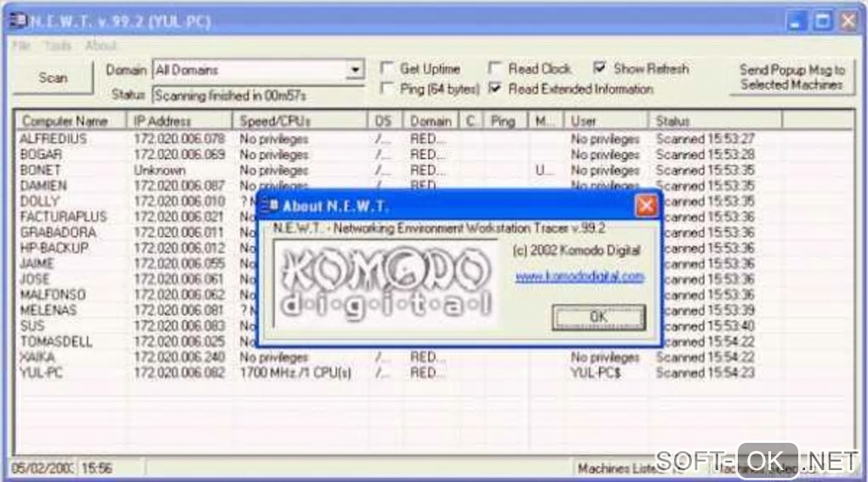Sort by Computer Name column header
Image resolution: width=868 pixels, height=482 pixels.
click(71, 121)
